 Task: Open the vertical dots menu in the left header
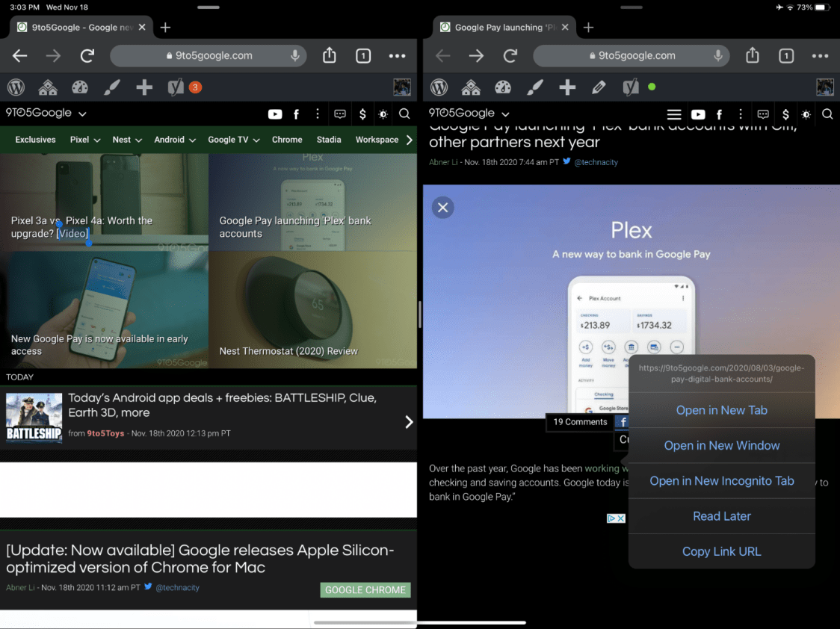tap(318, 114)
